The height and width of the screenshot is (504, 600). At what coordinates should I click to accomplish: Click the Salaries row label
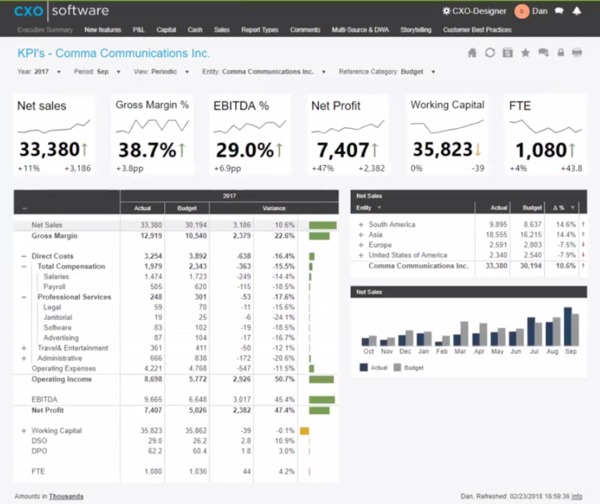click(x=56, y=277)
